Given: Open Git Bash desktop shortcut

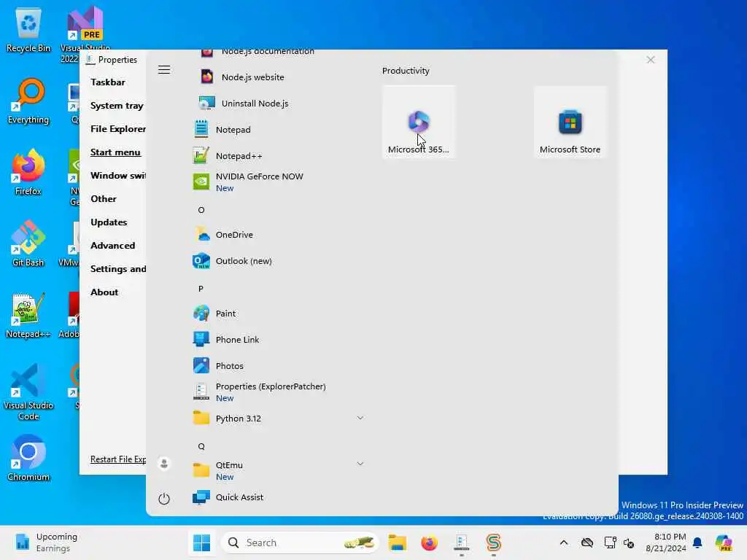Looking at the screenshot, I should 28,244.
